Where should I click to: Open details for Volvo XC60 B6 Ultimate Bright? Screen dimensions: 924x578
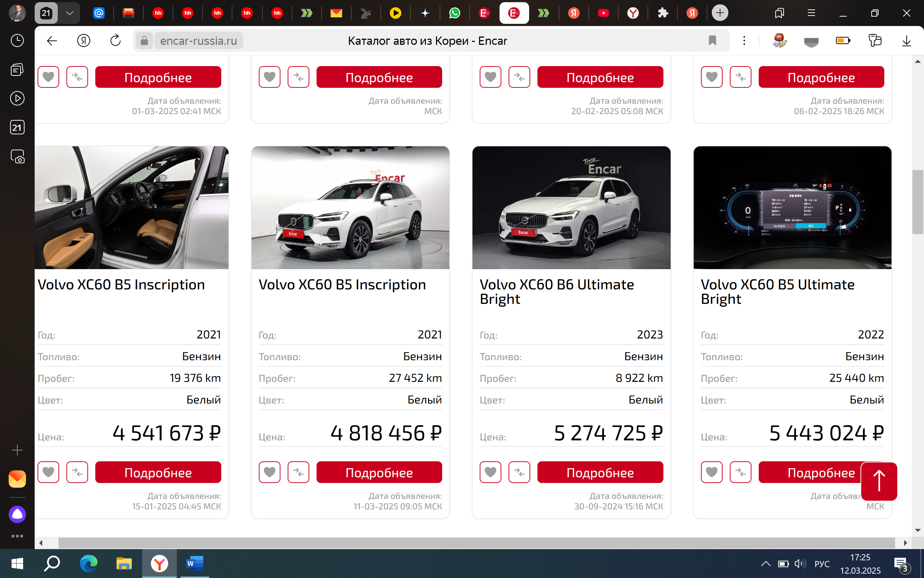[x=600, y=472]
